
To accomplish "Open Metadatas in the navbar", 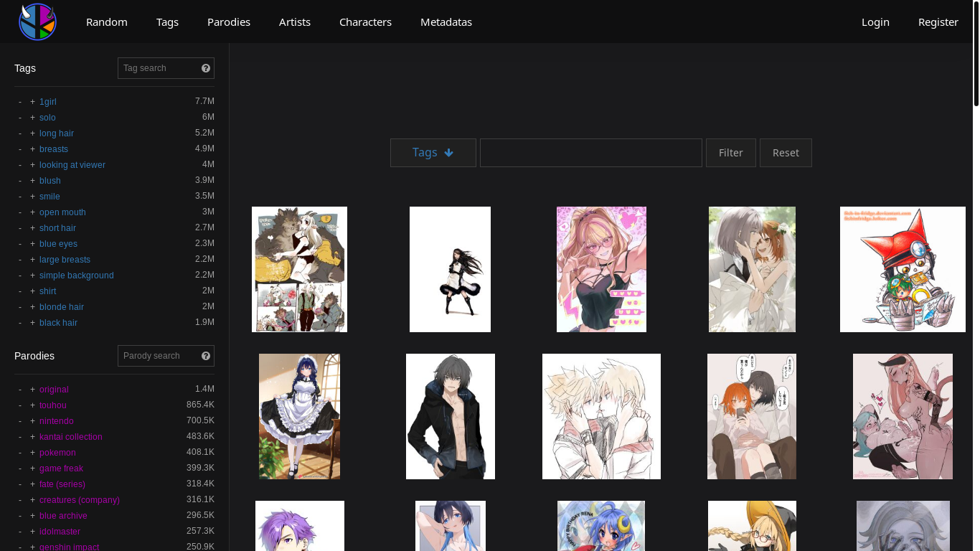I will tap(446, 22).
